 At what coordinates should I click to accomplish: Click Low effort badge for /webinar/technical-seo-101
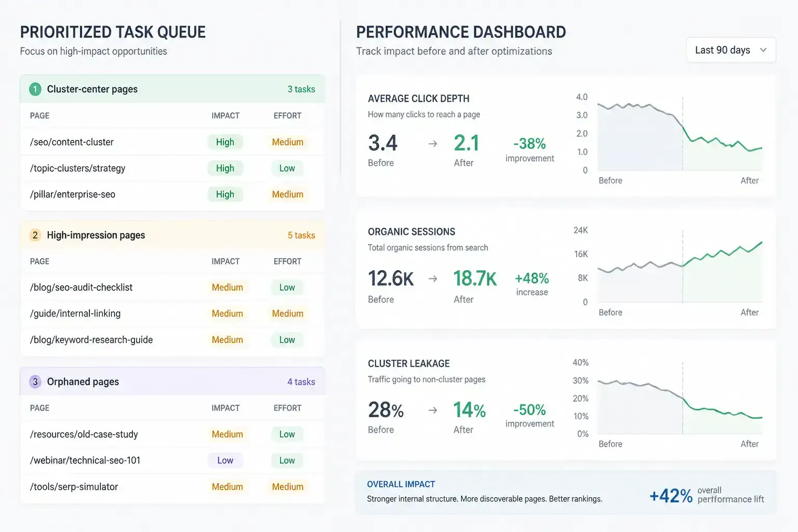[287, 460]
